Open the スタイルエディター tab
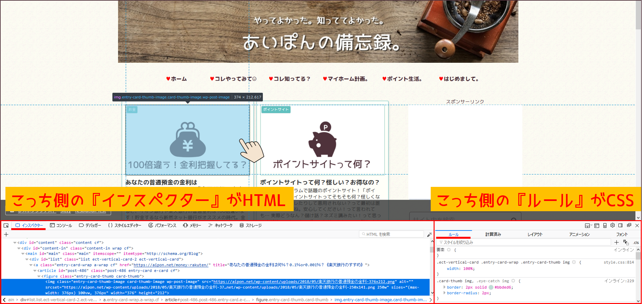 [125, 226]
